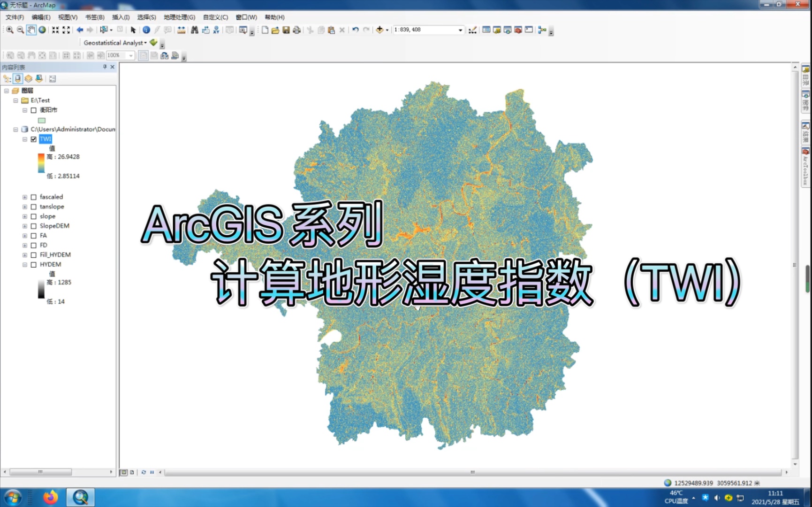
Task: Open the layout zoom 100% dropdown
Action: click(x=131, y=55)
